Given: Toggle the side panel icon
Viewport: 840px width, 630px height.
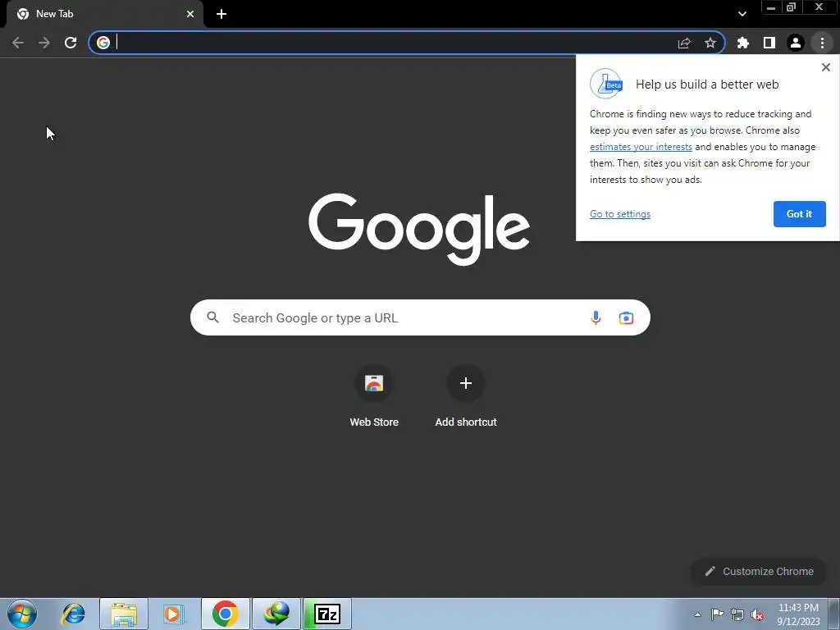Looking at the screenshot, I should (769, 43).
